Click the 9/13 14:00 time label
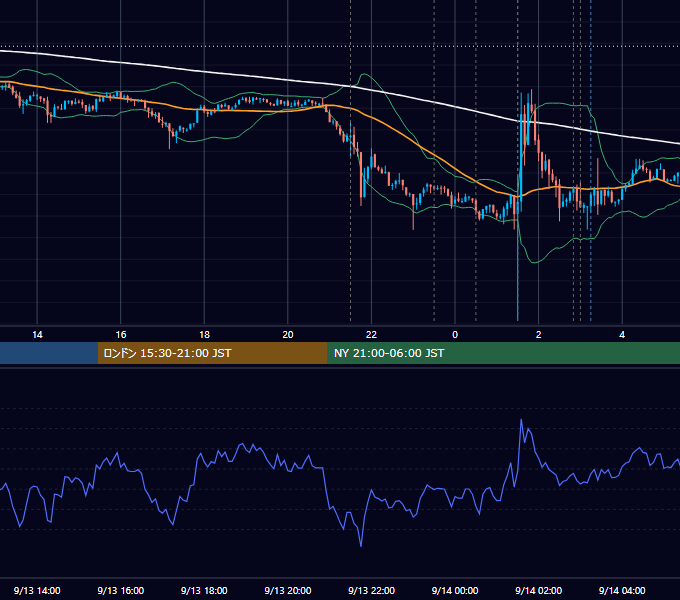This screenshot has height=600, width=680. (x=37, y=590)
